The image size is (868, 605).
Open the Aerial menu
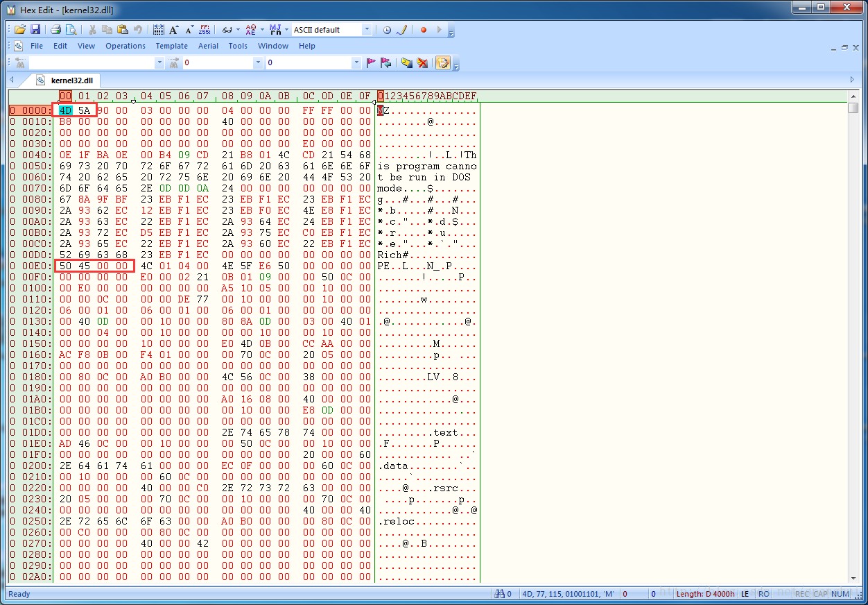208,46
